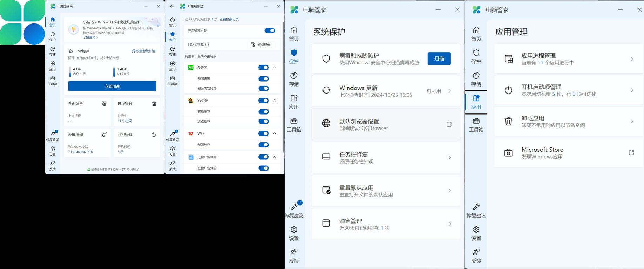This screenshot has height=269, width=644.
Task: Open the 应用进程管理 row chevron
Action: (632, 59)
